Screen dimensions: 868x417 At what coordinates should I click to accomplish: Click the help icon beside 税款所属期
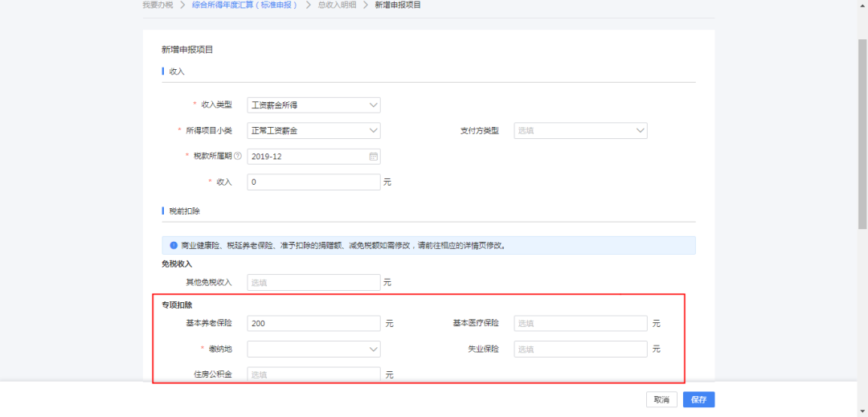tap(237, 157)
